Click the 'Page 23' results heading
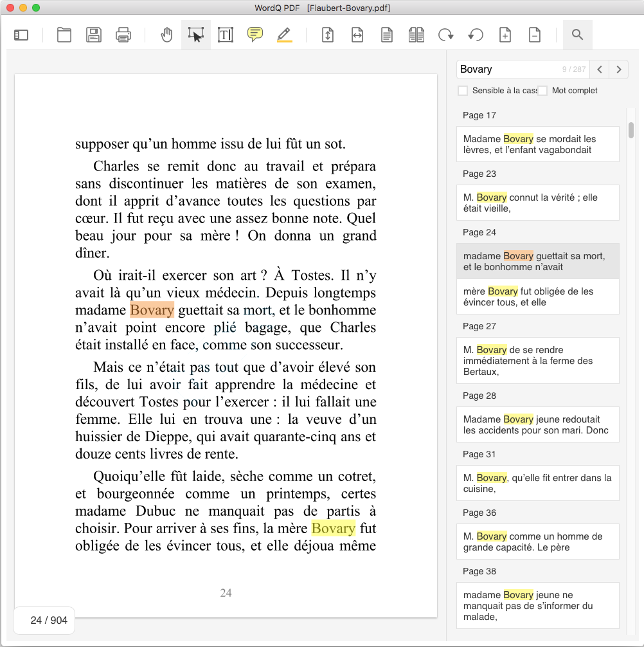This screenshot has width=644, height=647. 479,174
